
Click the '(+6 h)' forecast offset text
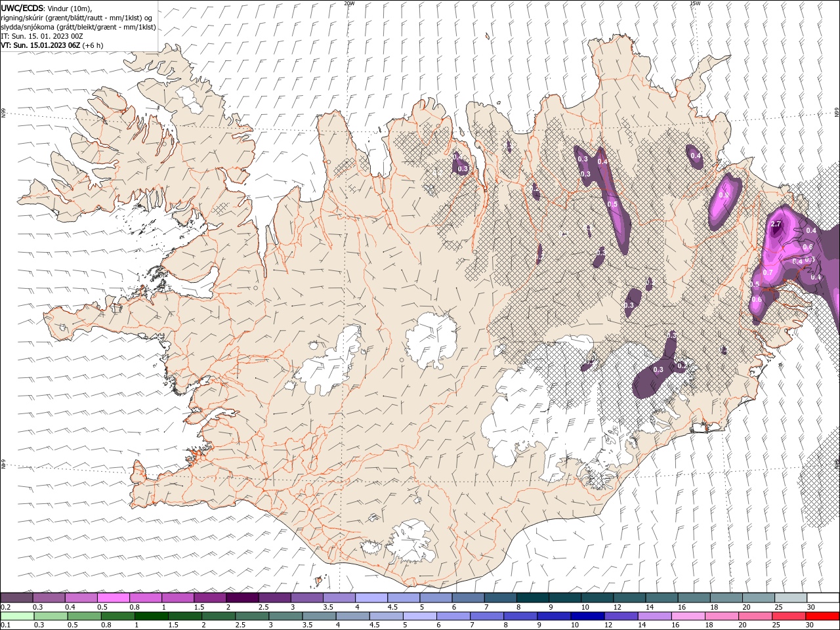coord(93,45)
